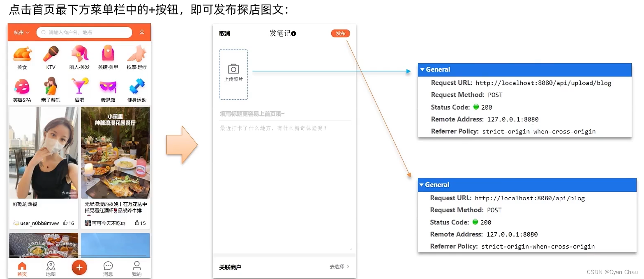Open the 我的 profile tab
The width and height of the screenshot is (644, 279).
tap(136, 268)
